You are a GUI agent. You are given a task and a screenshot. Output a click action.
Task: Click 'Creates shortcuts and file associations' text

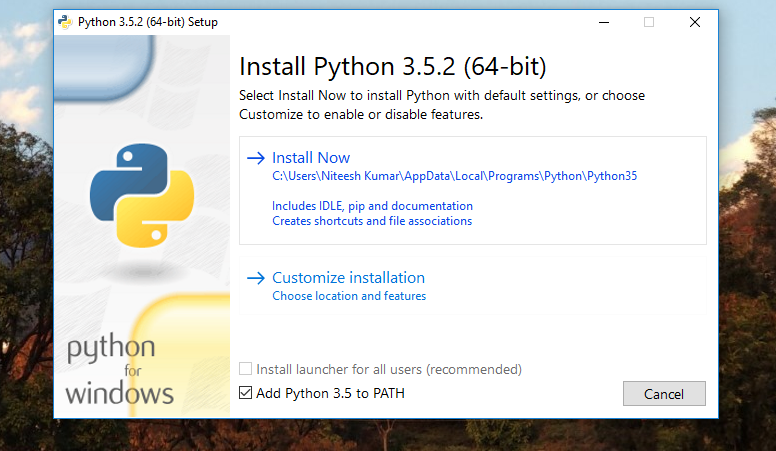[x=372, y=221]
